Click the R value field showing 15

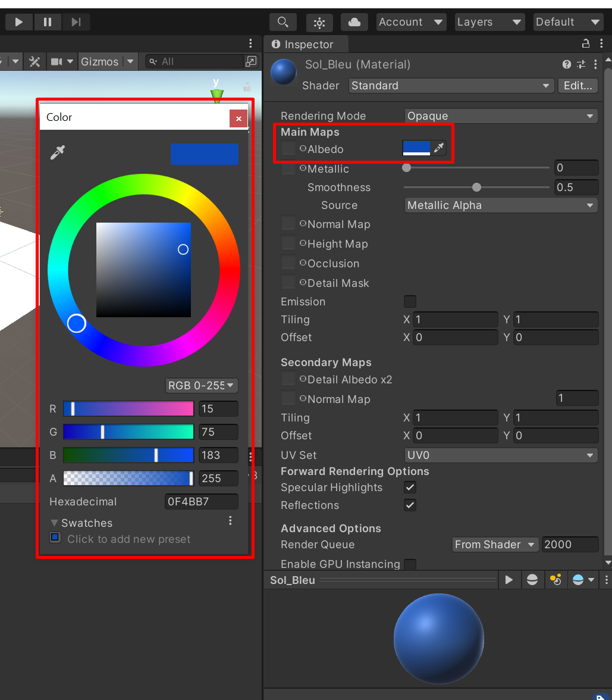click(219, 408)
